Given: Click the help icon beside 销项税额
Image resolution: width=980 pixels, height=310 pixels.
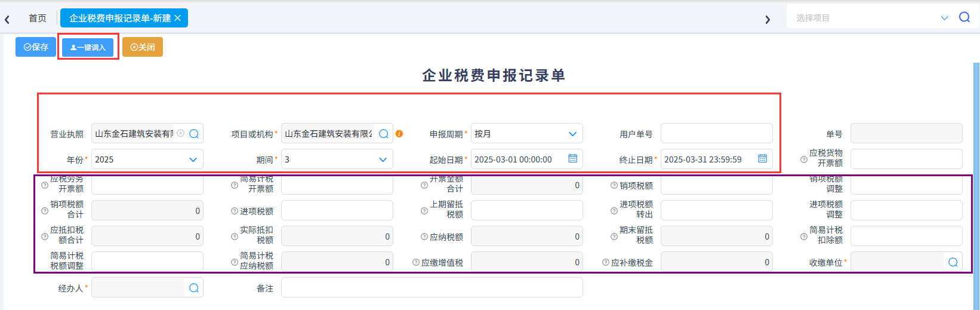Looking at the screenshot, I should click(x=614, y=185).
